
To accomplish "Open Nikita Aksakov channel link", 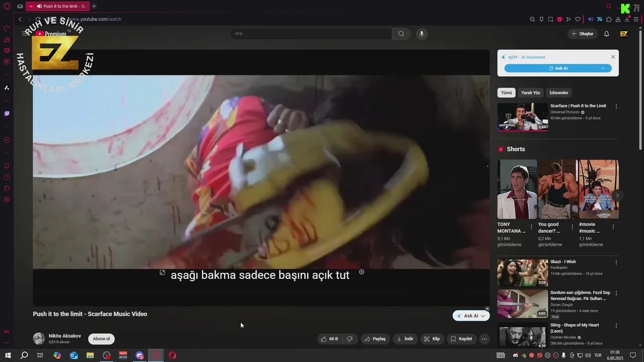I will point(64,336).
